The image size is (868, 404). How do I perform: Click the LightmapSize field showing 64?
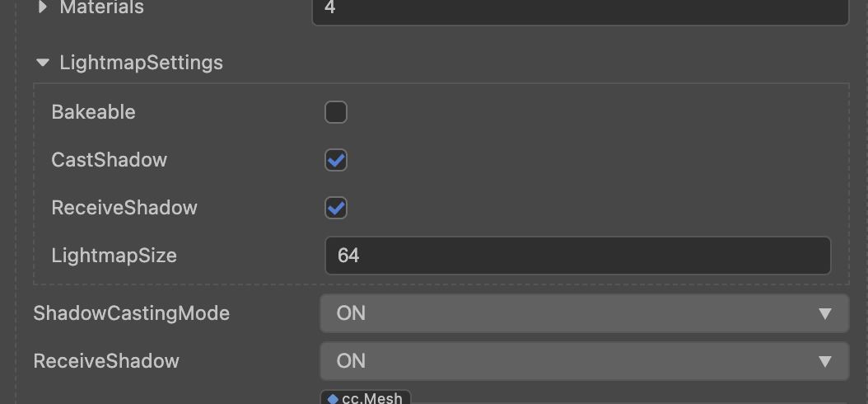coord(577,256)
